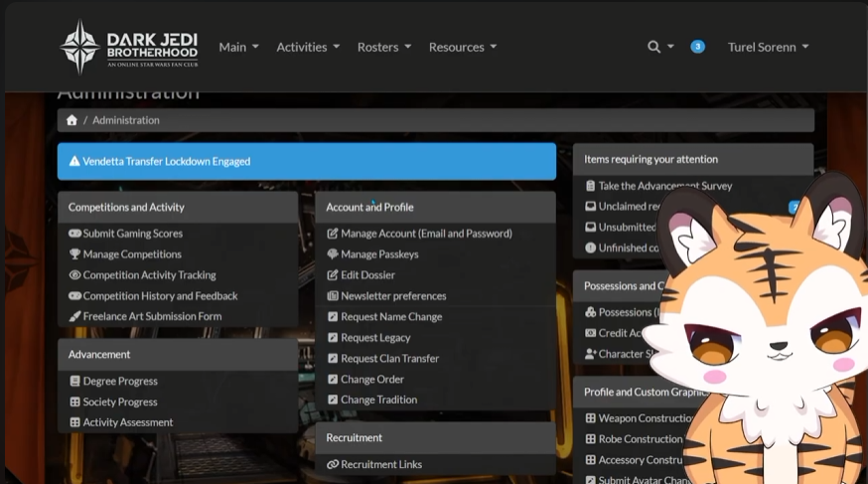Expand the Main navigation dropdown
Image resolution: width=868 pixels, height=484 pixels.
(x=238, y=47)
